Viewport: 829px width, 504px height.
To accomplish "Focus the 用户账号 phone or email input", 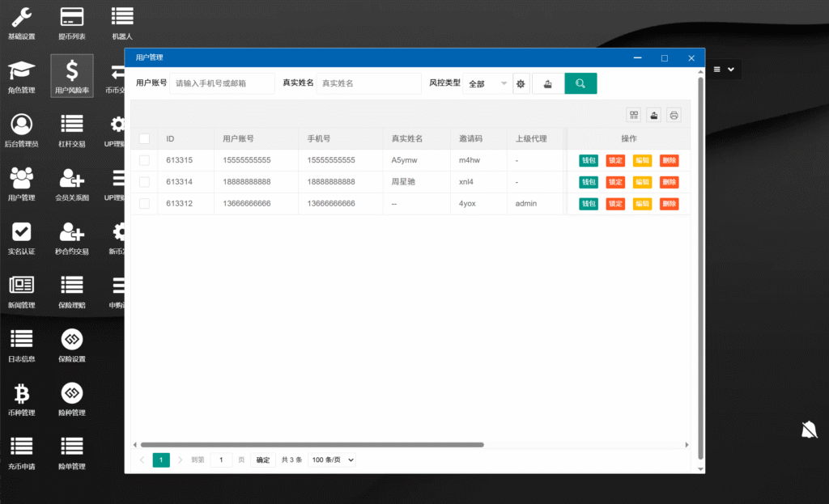I will [222, 83].
